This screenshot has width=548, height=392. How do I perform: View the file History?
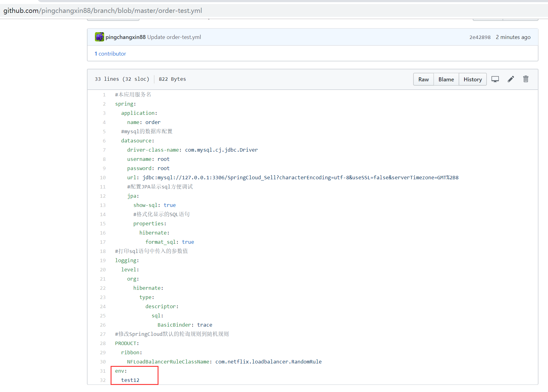[x=472, y=79]
